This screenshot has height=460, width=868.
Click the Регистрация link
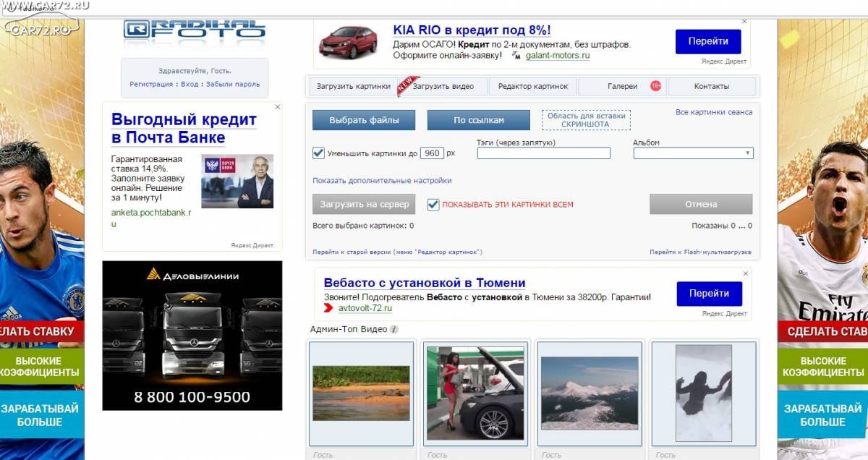[x=151, y=84]
